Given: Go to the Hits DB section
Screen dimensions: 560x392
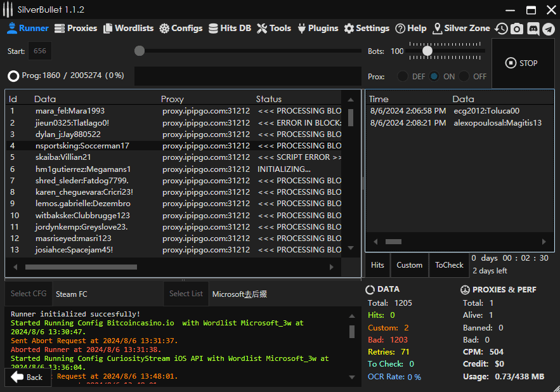Looking at the screenshot, I should 230,29.
